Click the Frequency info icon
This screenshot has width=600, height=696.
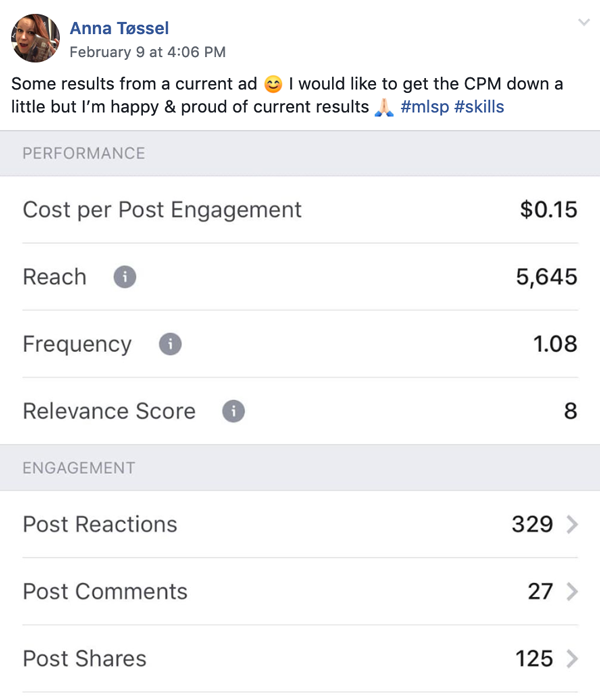pyautogui.click(x=170, y=344)
